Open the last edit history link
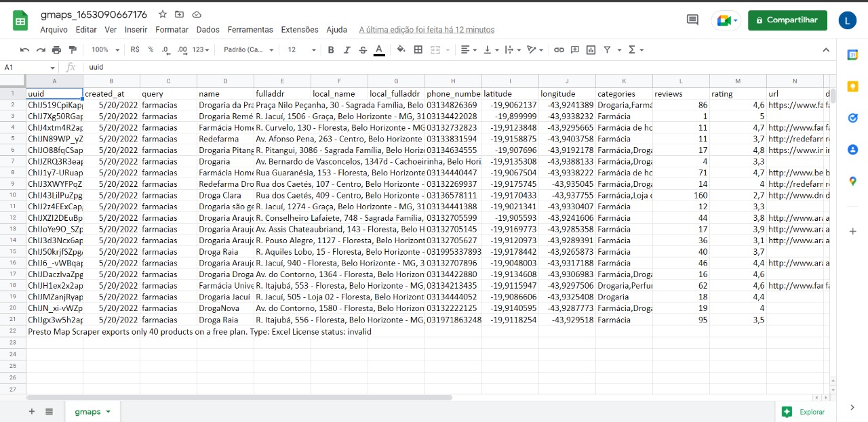 point(427,30)
